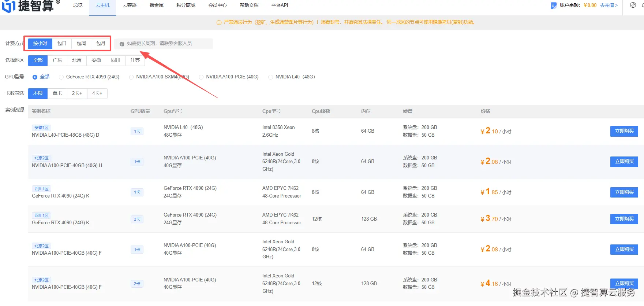Click the 实例名称 column header
This screenshot has height=306, width=644.
pos(41,111)
